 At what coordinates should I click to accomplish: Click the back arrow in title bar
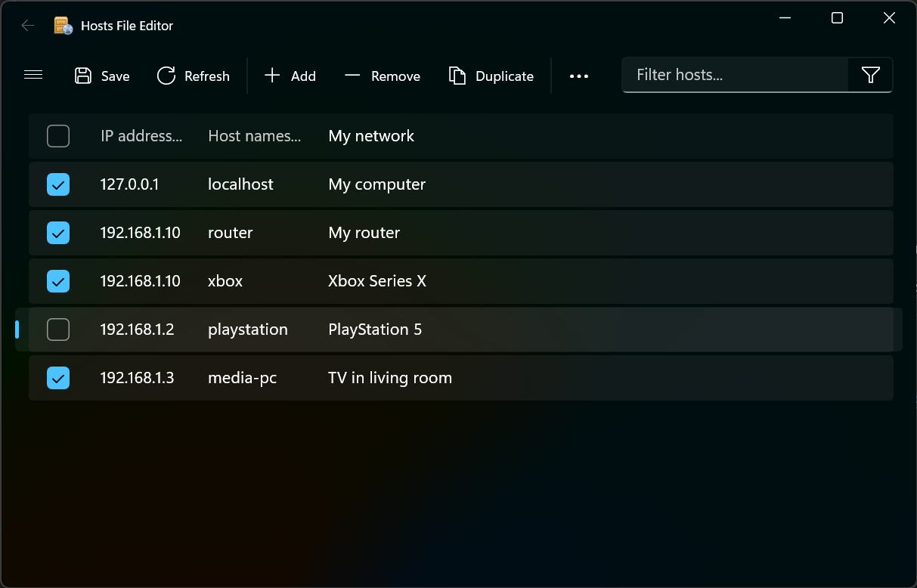[28, 26]
